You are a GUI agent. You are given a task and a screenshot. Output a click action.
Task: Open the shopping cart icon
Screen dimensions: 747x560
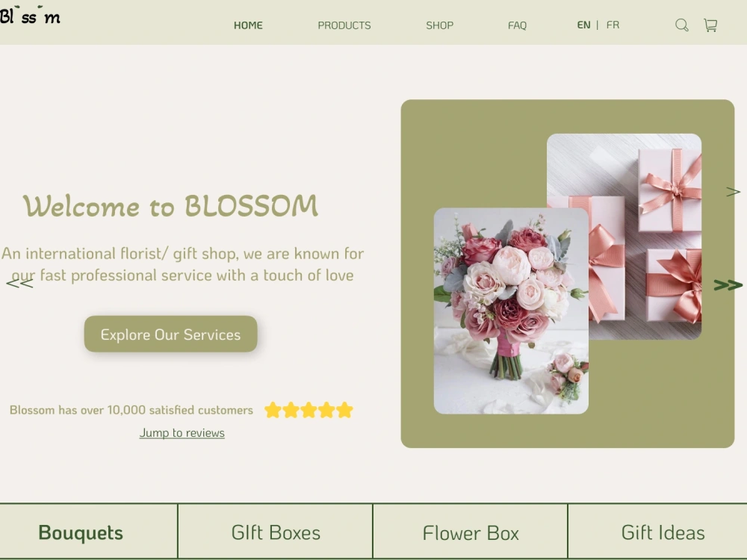point(710,25)
